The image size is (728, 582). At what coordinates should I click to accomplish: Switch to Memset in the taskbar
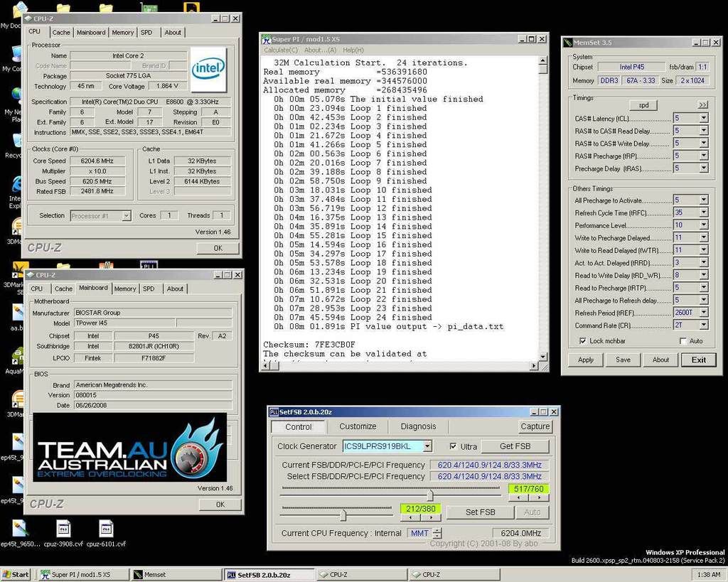(176, 575)
